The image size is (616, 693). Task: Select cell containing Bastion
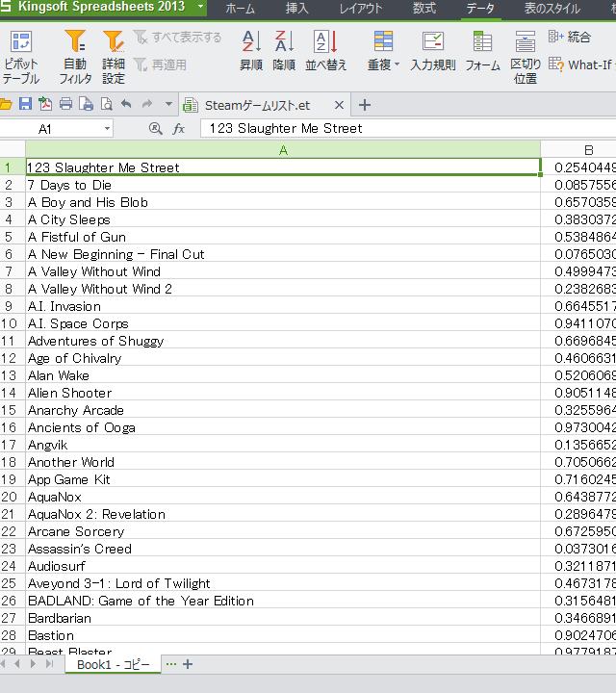(283, 635)
